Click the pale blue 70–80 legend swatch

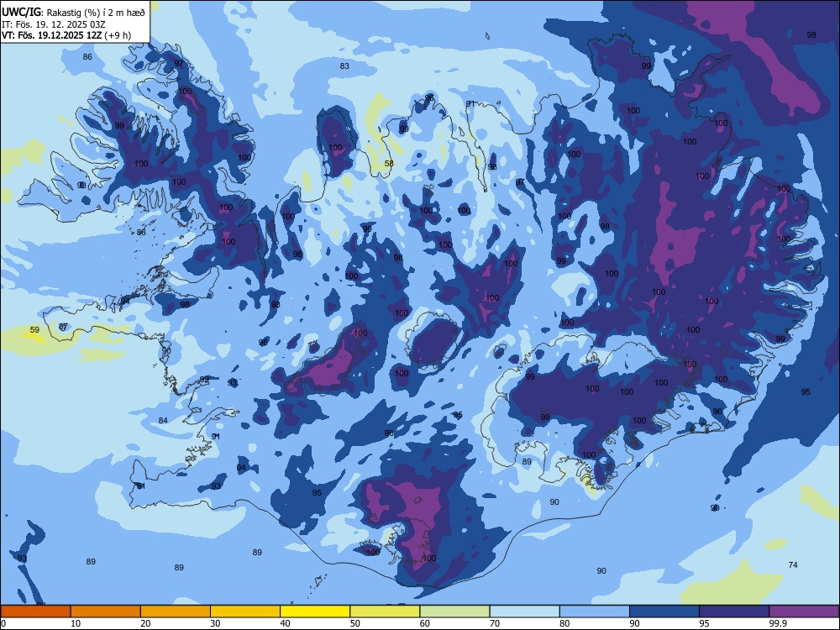524,612
